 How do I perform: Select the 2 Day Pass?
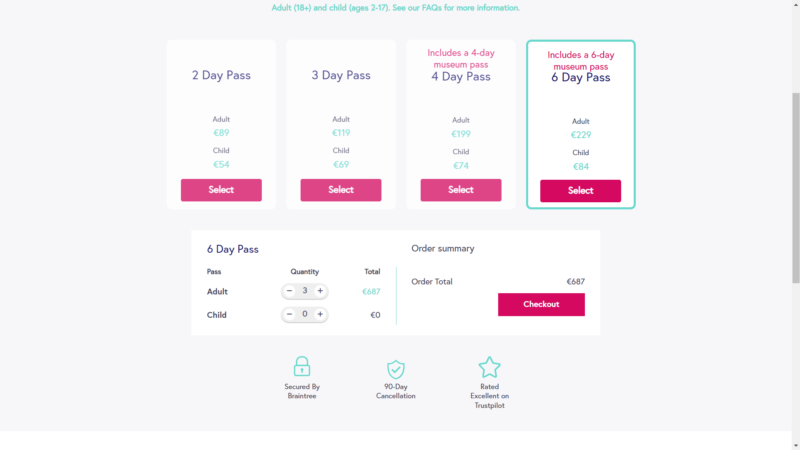221,190
